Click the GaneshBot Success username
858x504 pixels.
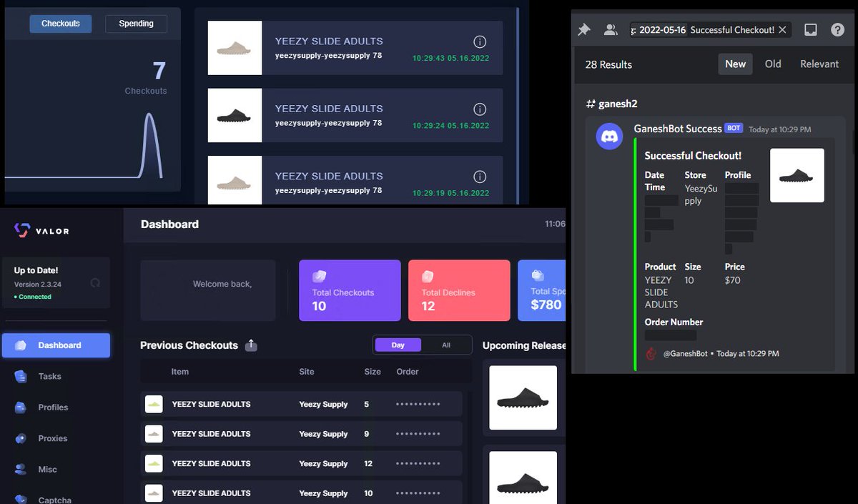click(678, 129)
